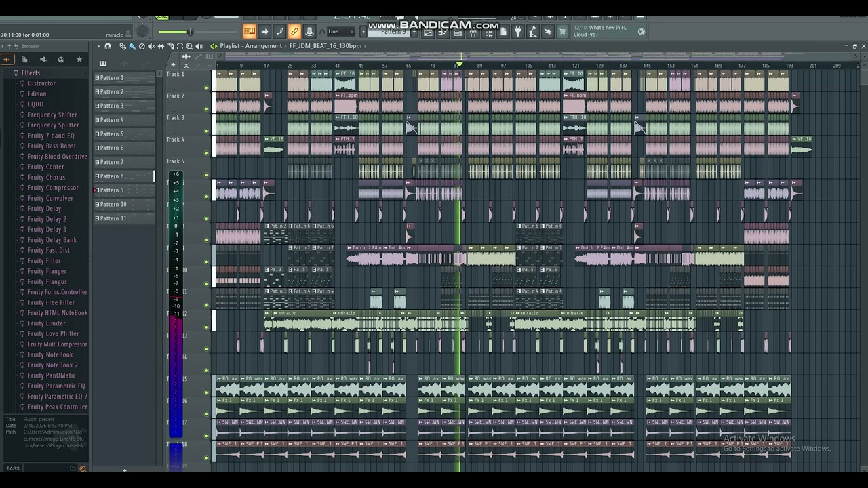This screenshot has width=868, height=488.
Task: Show pattern clips with piano picker icon
Action: tap(103, 64)
